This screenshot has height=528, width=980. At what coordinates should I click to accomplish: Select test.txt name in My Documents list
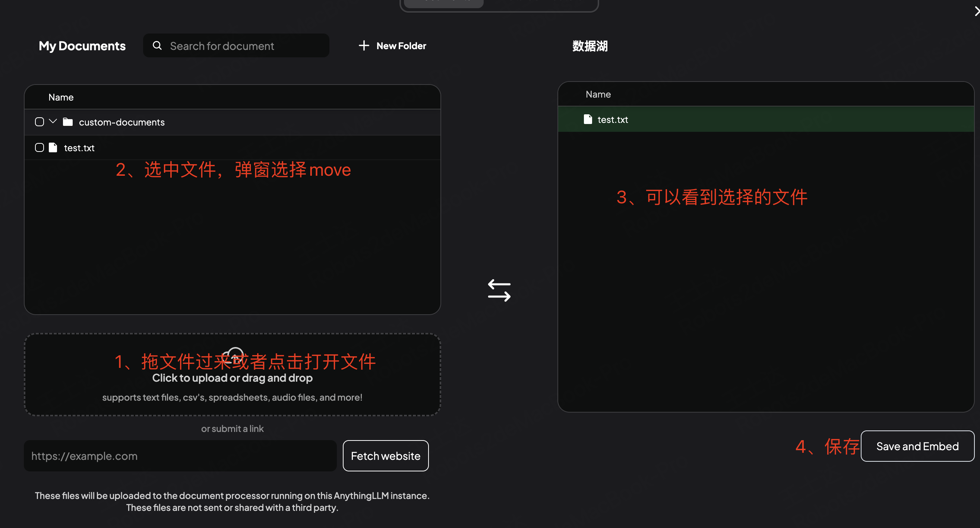79,148
